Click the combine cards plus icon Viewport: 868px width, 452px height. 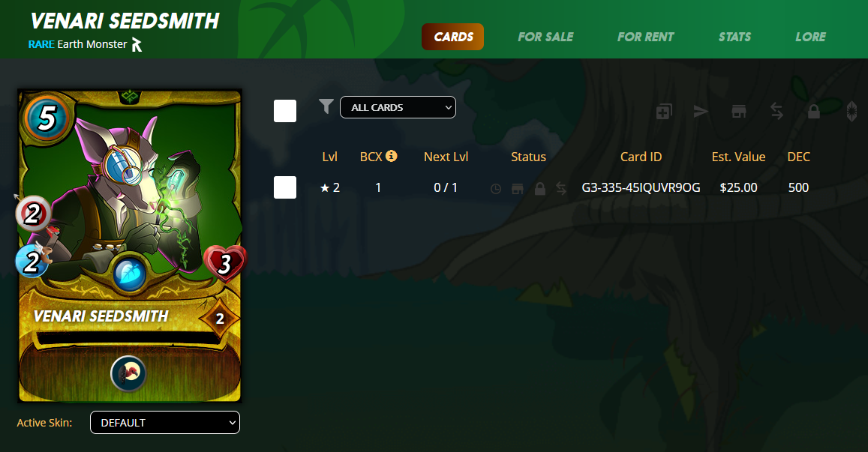click(x=663, y=112)
